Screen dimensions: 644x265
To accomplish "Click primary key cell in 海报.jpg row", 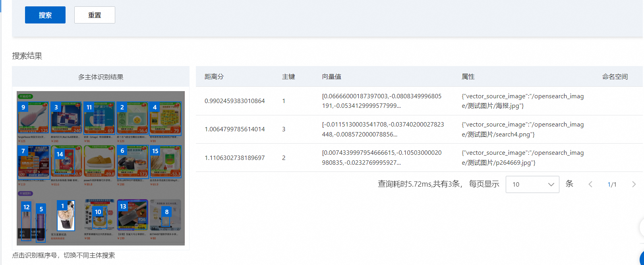I will pos(284,101).
